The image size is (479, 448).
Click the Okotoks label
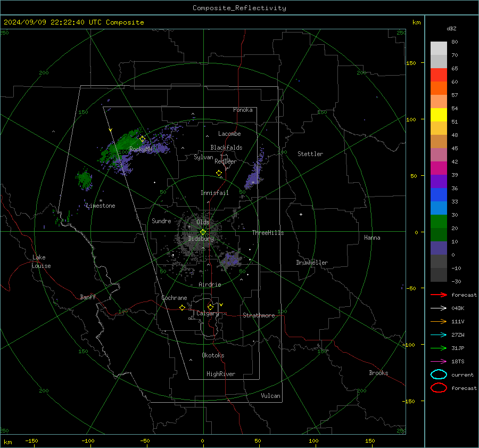point(213,355)
